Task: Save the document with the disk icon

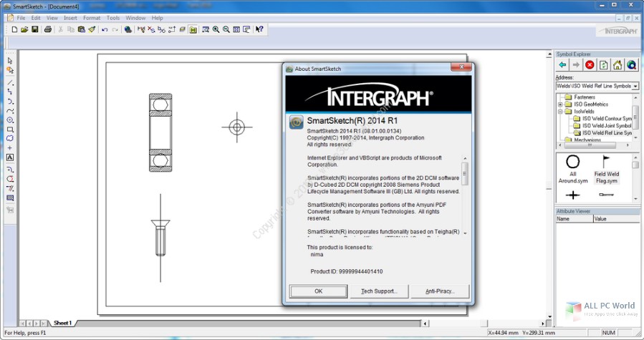Action: pyautogui.click(x=35, y=29)
